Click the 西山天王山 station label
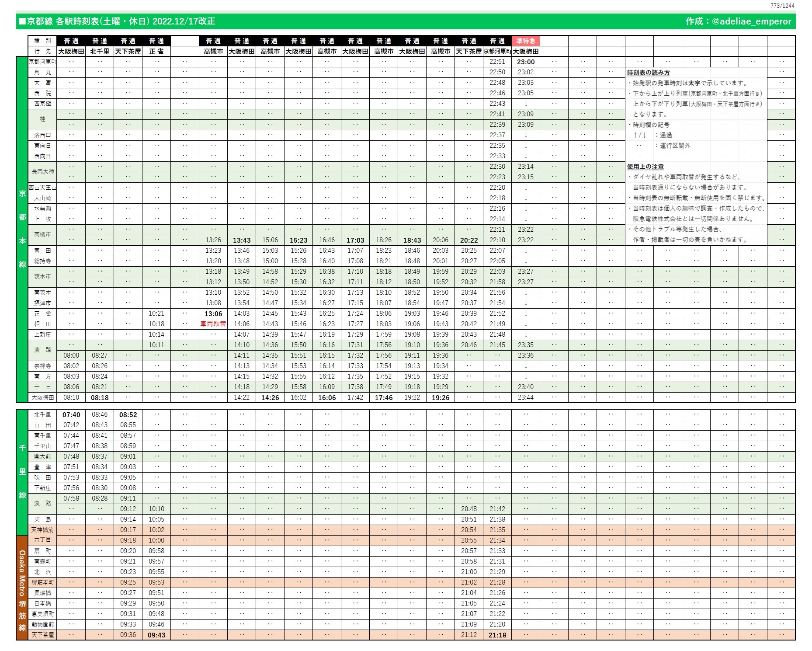This screenshot has height=651, width=812. (42, 188)
